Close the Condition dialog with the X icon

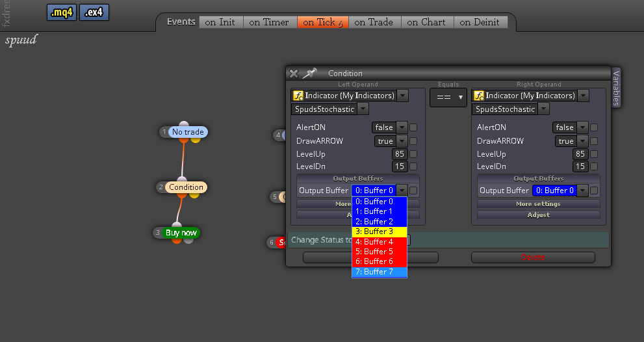pyautogui.click(x=294, y=73)
